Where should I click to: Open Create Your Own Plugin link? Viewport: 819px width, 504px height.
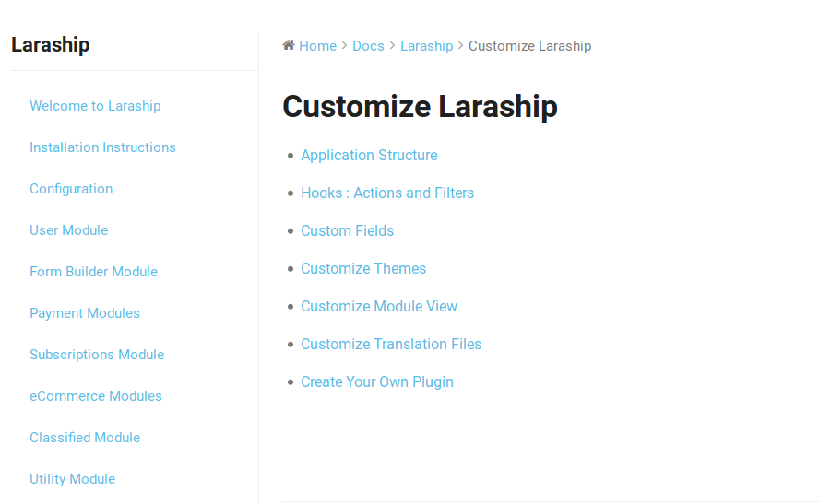click(376, 381)
